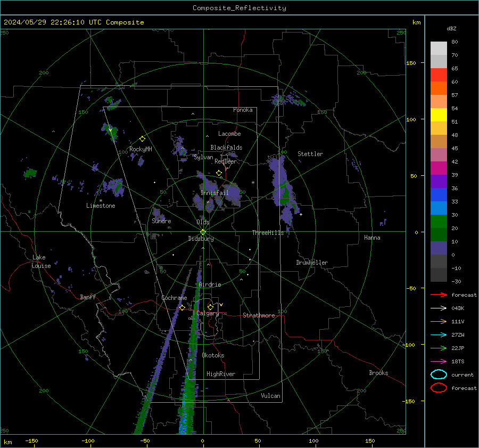This screenshot has height=448, width=479.
Task: Click the Ponoka city label
Action: [243, 110]
